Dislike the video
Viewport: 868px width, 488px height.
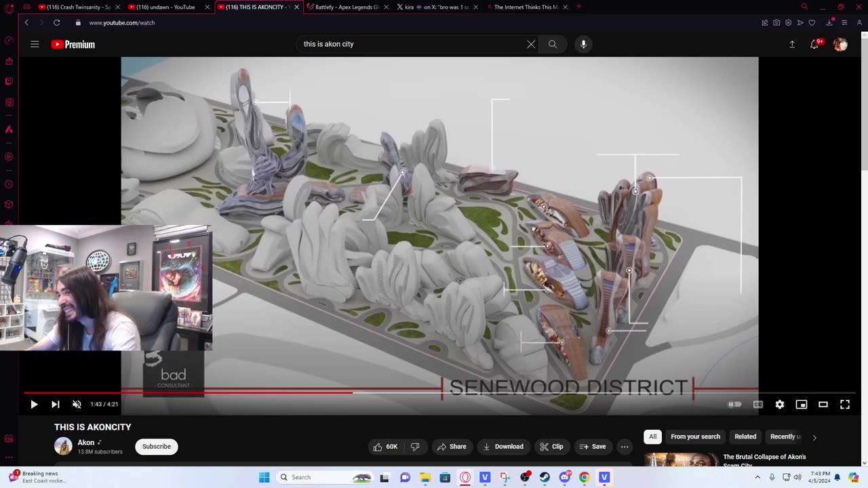pos(415,447)
